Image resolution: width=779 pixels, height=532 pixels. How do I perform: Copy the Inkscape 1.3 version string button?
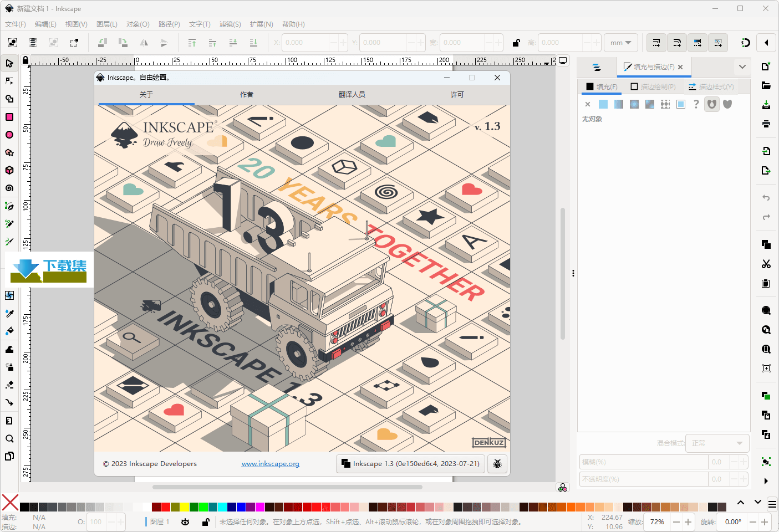click(411, 464)
